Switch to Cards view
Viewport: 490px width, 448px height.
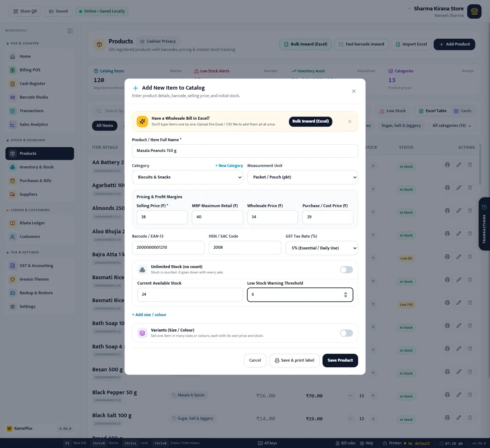click(463, 111)
